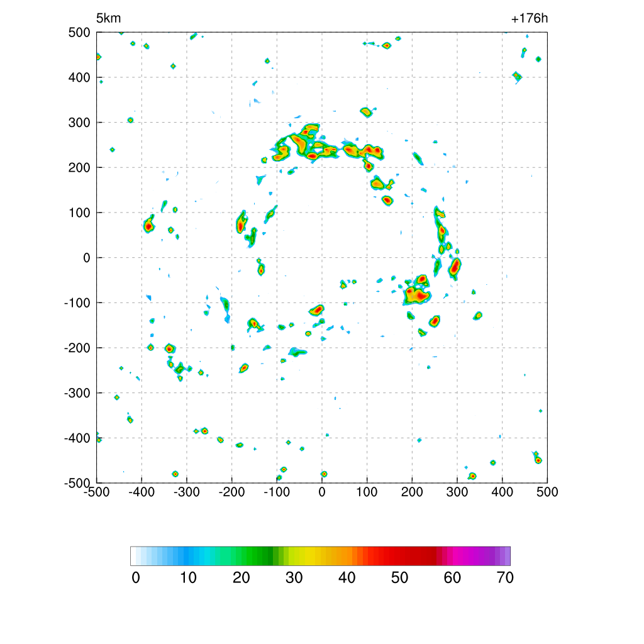Pick the colorbar label "40"
644x644 pixels.
pyautogui.click(x=347, y=578)
